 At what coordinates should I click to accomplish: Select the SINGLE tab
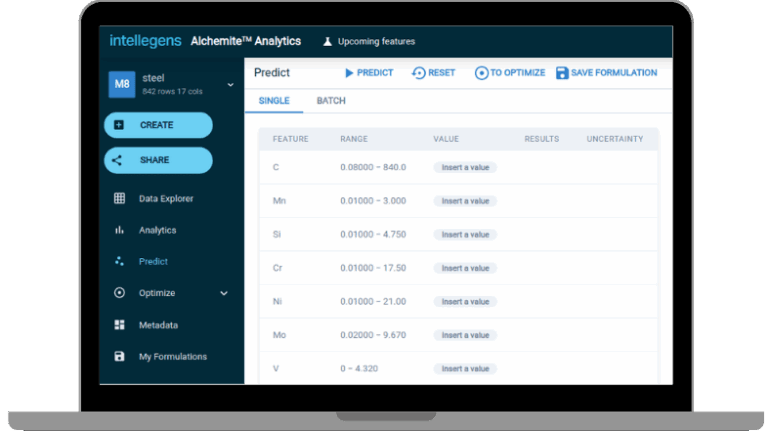(x=274, y=101)
